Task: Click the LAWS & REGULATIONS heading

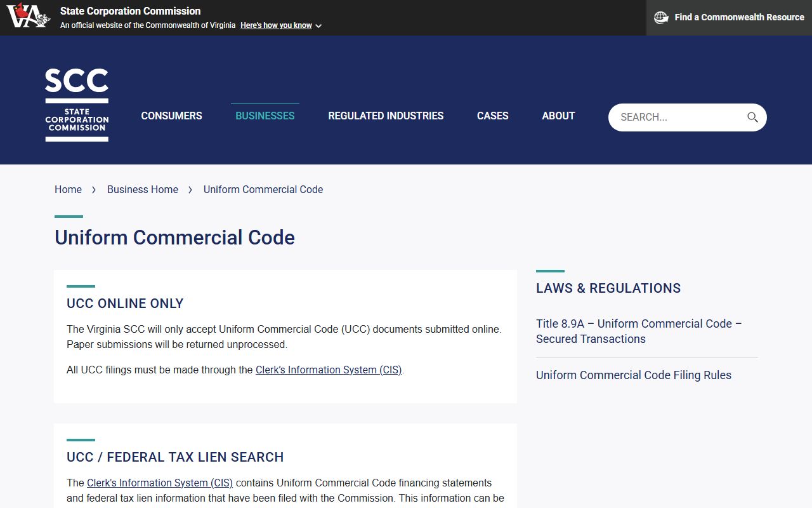Action: 608,288
